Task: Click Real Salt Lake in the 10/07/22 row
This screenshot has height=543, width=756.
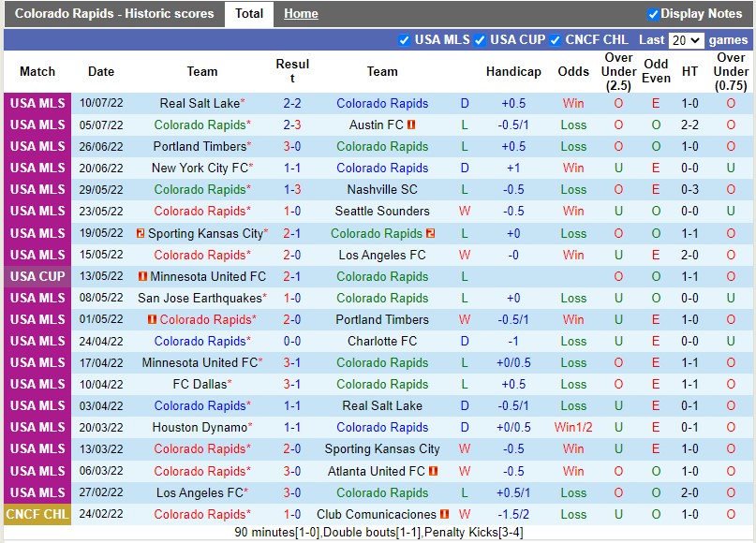Action: (x=200, y=103)
